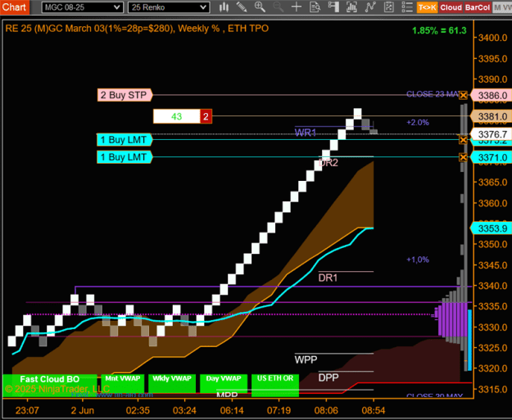
Task: Click the CLOSE 23 MAY line label
Action: [433, 94]
